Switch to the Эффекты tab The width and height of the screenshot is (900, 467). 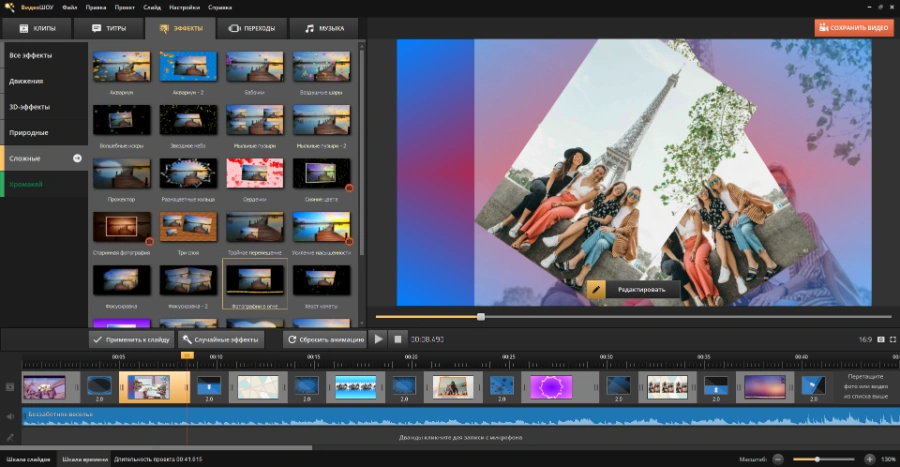[x=180, y=28]
